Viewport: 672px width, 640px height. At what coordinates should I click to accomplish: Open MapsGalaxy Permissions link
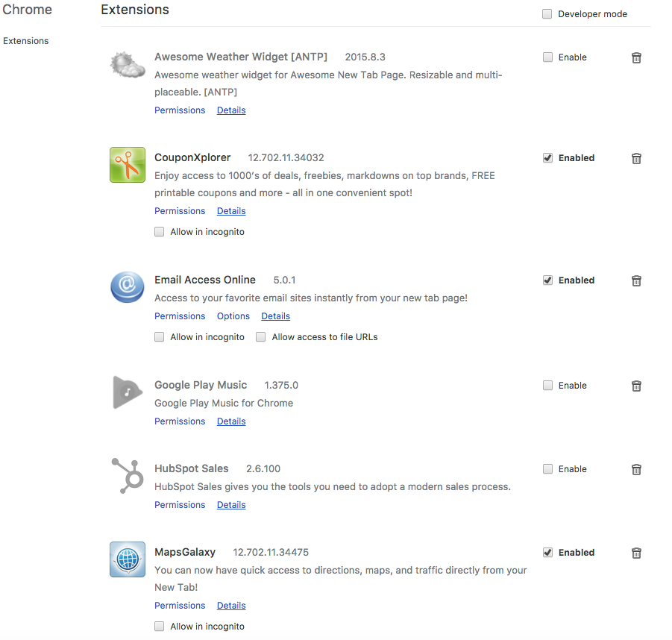180,605
